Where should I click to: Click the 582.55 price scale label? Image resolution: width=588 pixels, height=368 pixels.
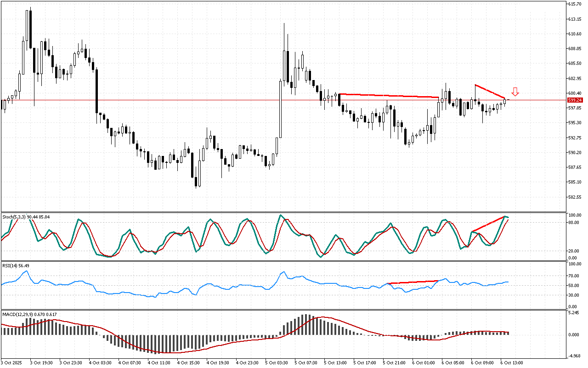pos(575,197)
